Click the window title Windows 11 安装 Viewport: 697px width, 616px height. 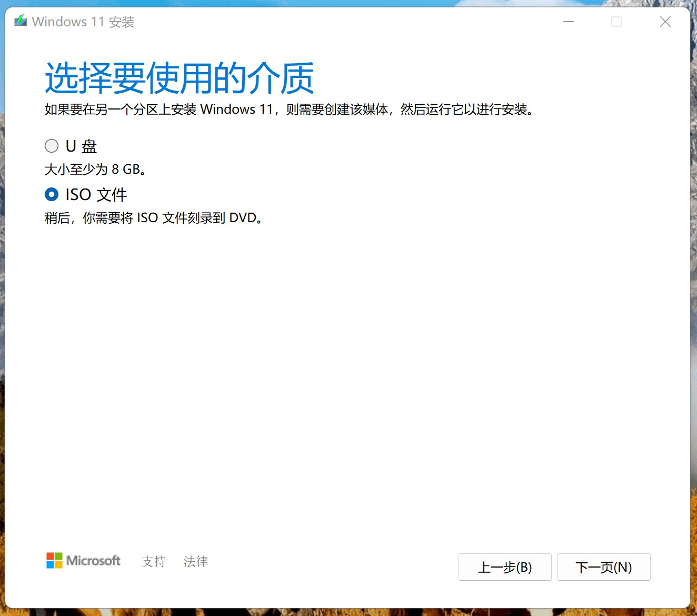83,22
